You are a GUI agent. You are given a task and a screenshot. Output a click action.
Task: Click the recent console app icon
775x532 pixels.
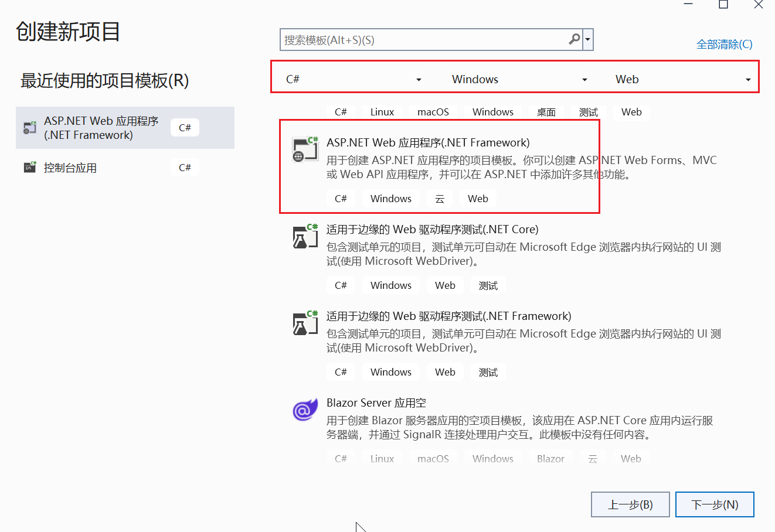pyautogui.click(x=30, y=168)
